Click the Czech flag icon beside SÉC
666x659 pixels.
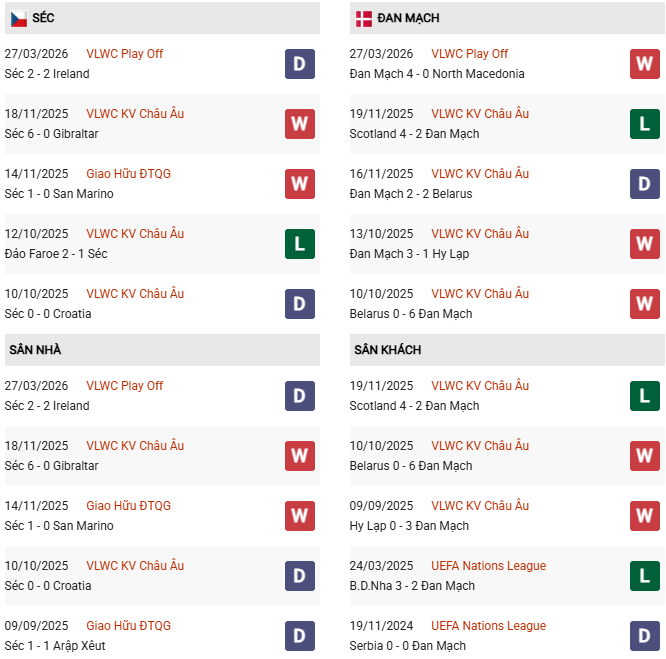pyautogui.click(x=18, y=18)
